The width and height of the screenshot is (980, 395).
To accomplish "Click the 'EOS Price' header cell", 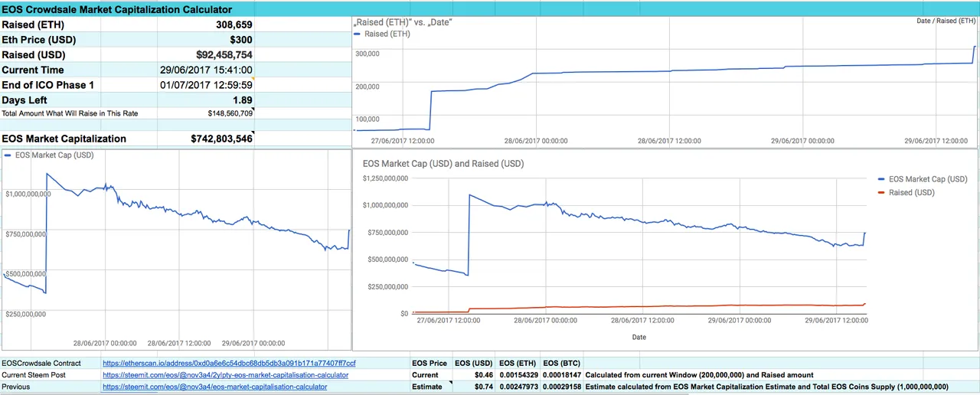I will point(430,363).
